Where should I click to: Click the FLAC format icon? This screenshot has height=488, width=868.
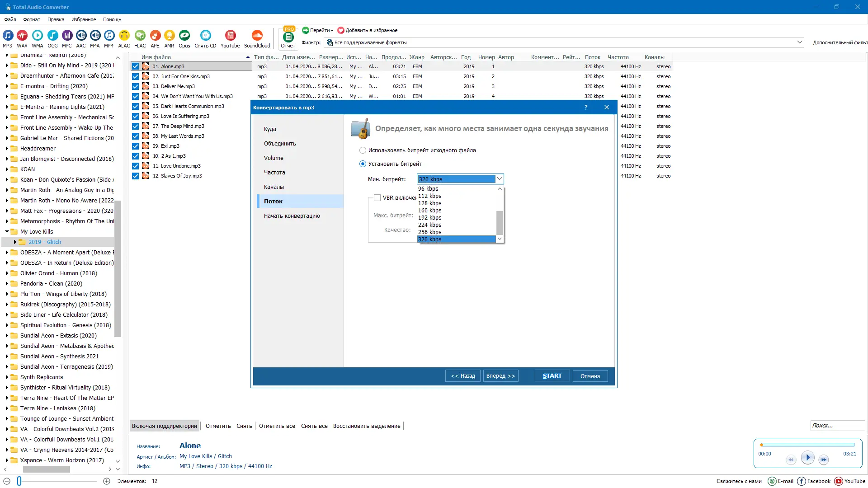pos(140,36)
